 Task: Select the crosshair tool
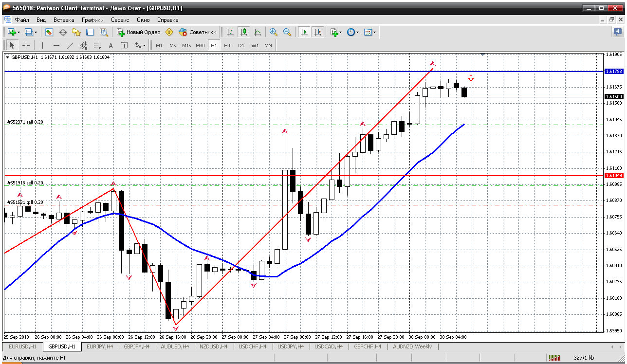pos(26,45)
